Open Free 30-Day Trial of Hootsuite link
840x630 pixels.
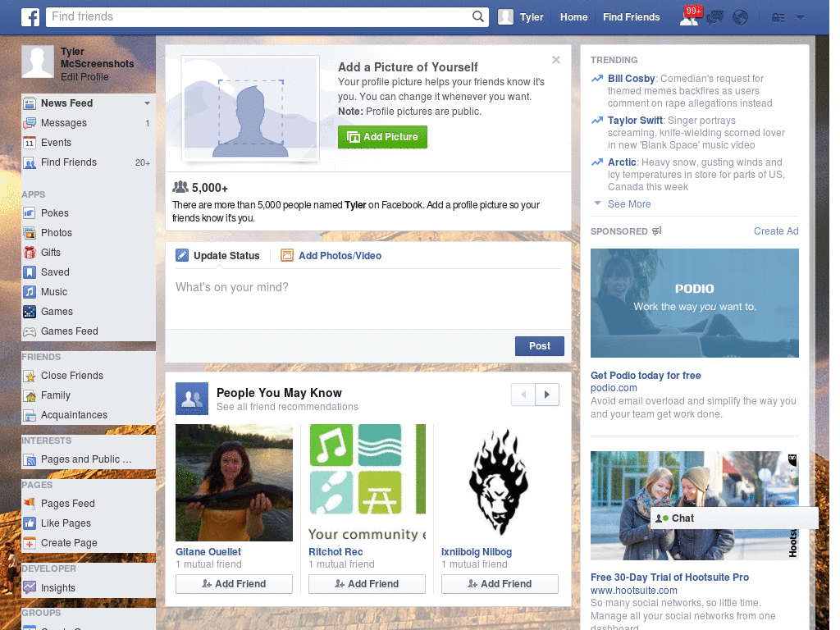(669, 577)
